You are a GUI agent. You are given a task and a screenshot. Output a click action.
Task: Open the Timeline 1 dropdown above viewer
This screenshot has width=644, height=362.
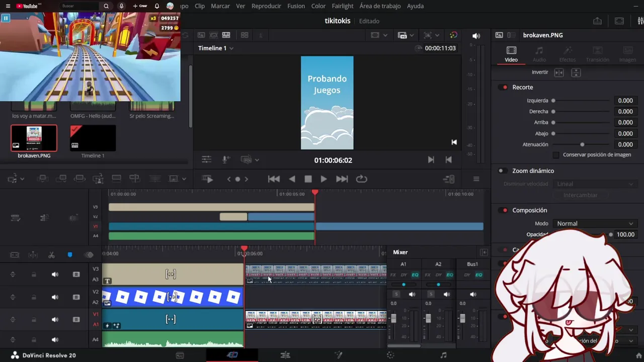[x=216, y=48]
